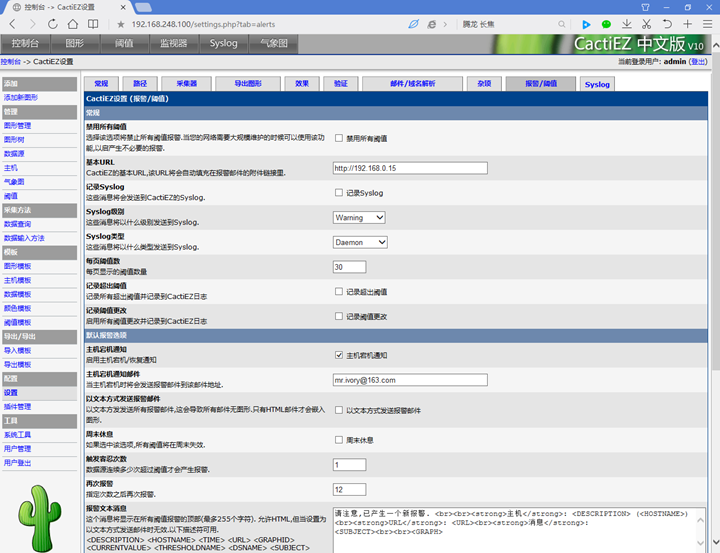Click the undo closed-tab icon
This screenshot has height=553, width=720.
tap(667, 24)
